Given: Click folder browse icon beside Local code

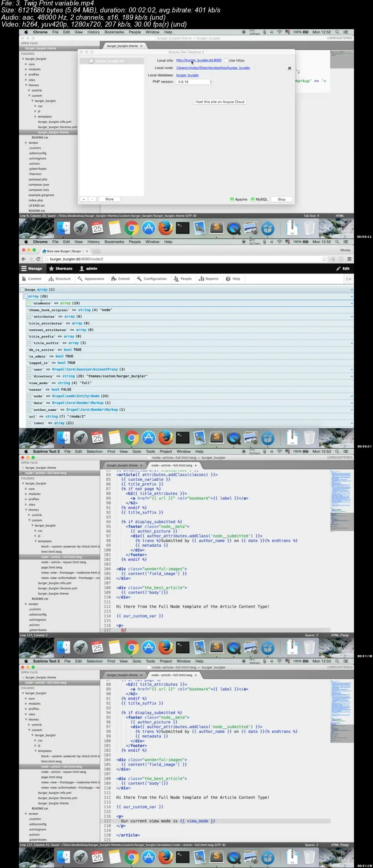Looking at the screenshot, I should coord(289,68).
